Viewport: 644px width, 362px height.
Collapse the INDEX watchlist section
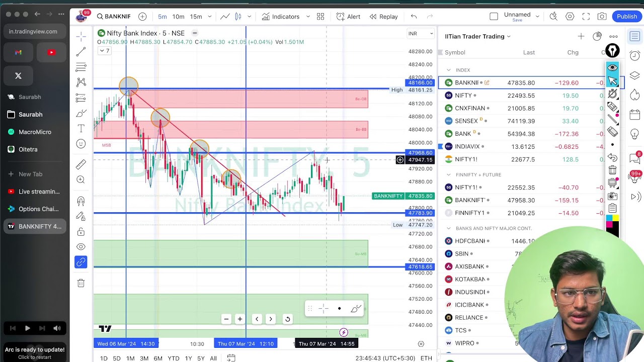click(449, 70)
